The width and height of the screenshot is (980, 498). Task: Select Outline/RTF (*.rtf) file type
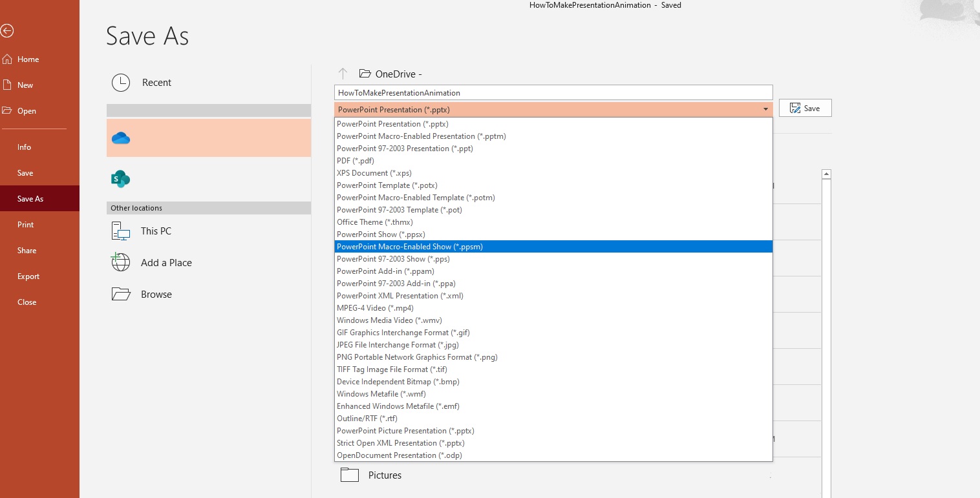(553, 419)
